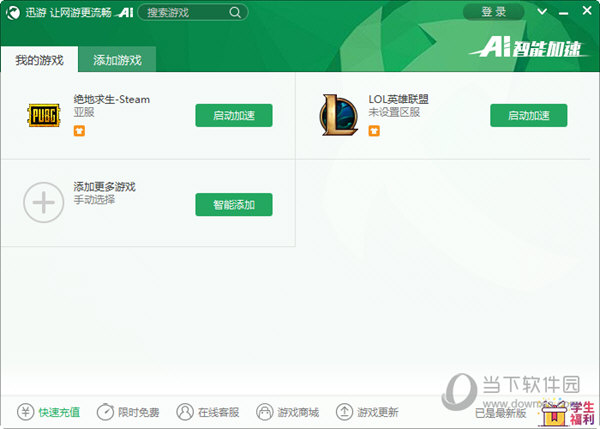Screen dimensions: 600x429
Task: Click the plus icon to add more games
Action: click(43, 203)
